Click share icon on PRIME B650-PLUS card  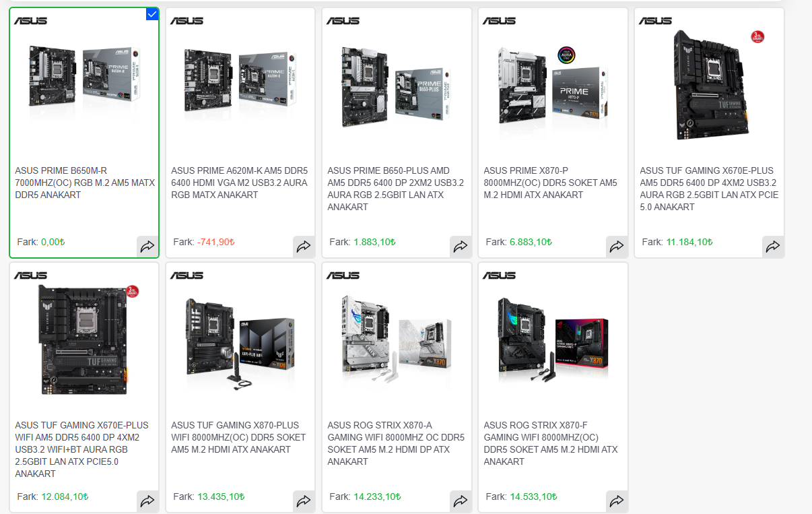coord(460,247)
